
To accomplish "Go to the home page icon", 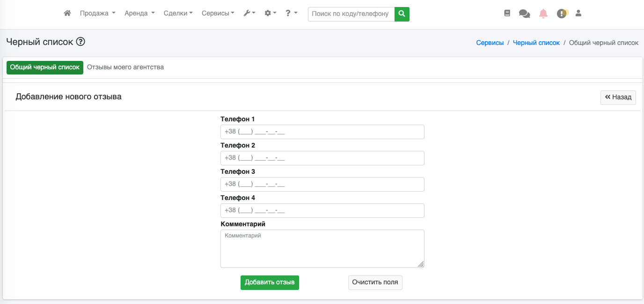I will coord(67,14).
